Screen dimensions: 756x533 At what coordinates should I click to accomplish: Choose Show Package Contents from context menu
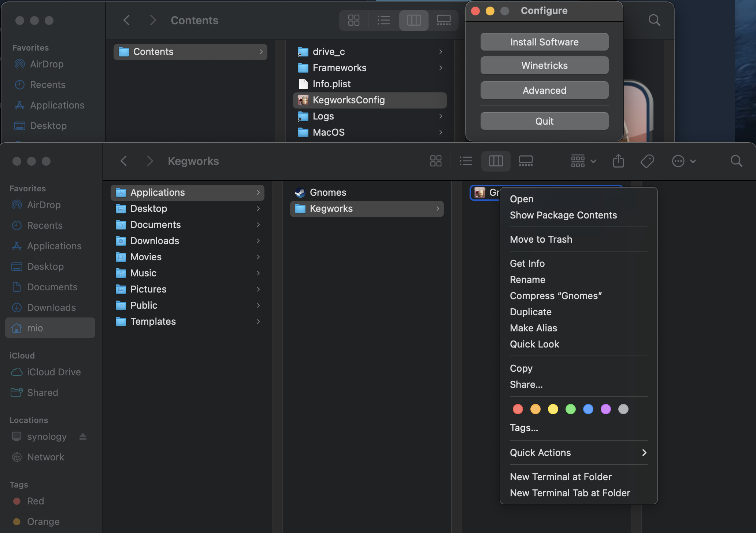[x=563, y=215]
